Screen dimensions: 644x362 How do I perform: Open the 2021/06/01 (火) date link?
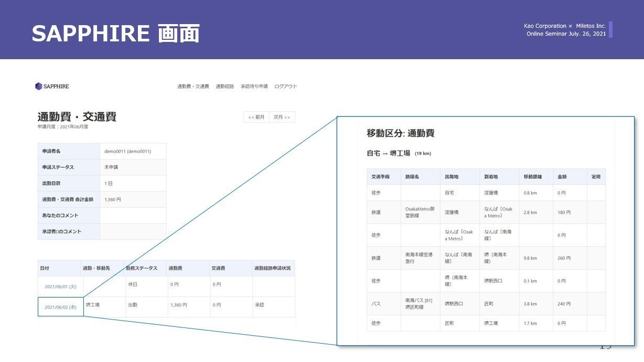tap(61, 286)
